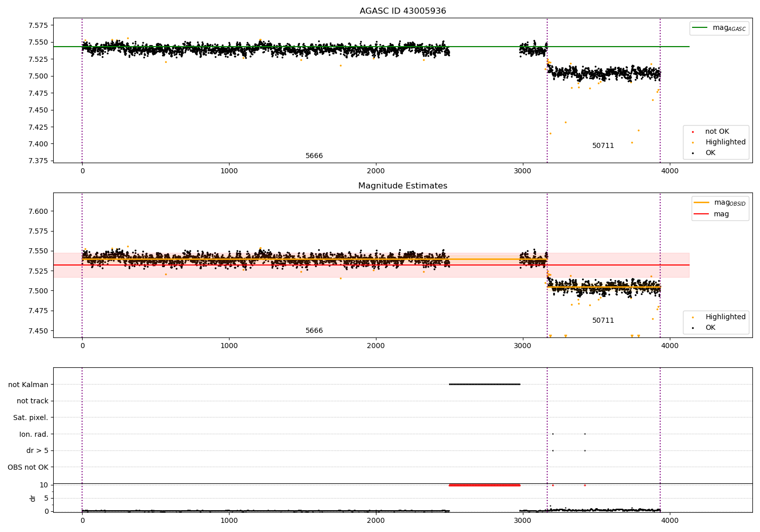Click the 2000 x-tick under the top plot

376,171
